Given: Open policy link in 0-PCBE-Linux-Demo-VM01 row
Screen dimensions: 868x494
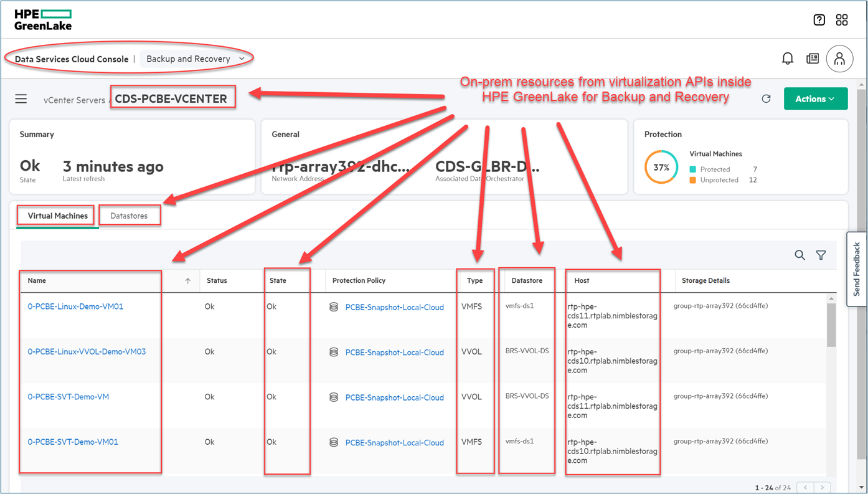Looking at the screenshot, I should tap(395, 307).
